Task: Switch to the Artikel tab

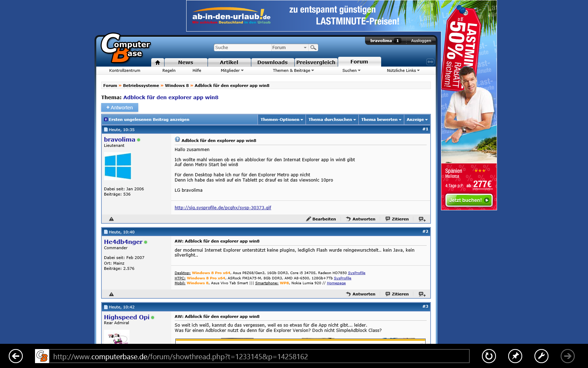Action: pos(229,62)
